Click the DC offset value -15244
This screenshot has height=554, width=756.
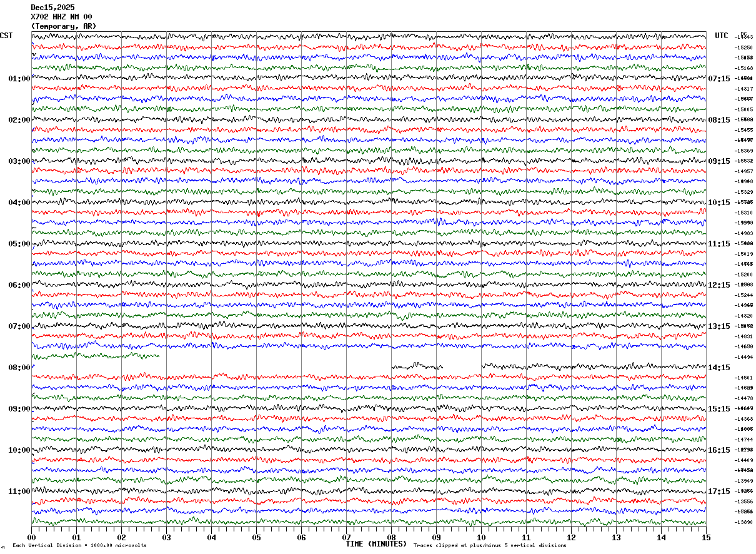744,295
